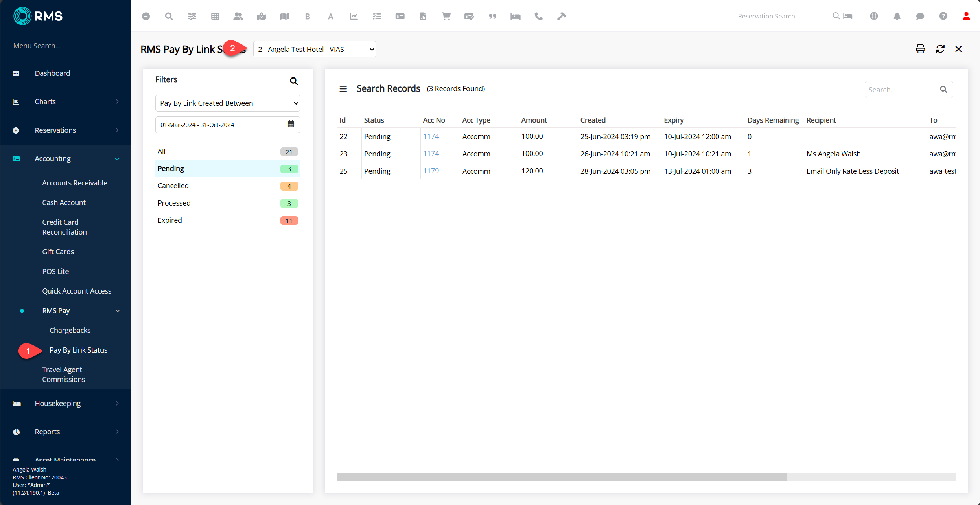980x505 pixels.
Task: Open the map marker toolbar icon
Action: tap(262, 16)
